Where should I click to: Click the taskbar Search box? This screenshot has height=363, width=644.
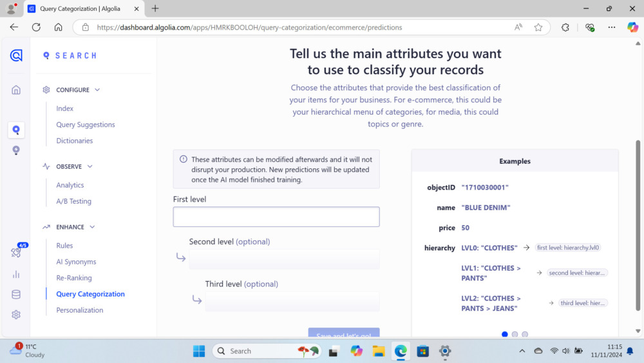[x=266, y=351]
